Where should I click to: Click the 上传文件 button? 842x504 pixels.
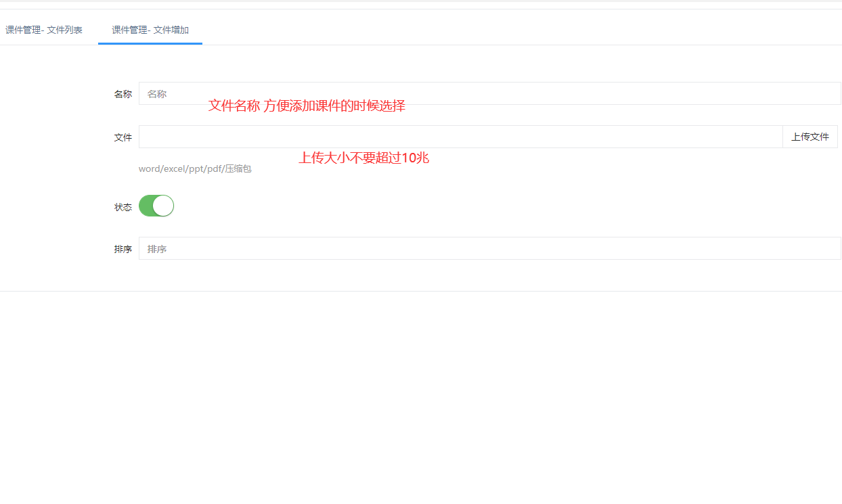click(x=810, y=137)
